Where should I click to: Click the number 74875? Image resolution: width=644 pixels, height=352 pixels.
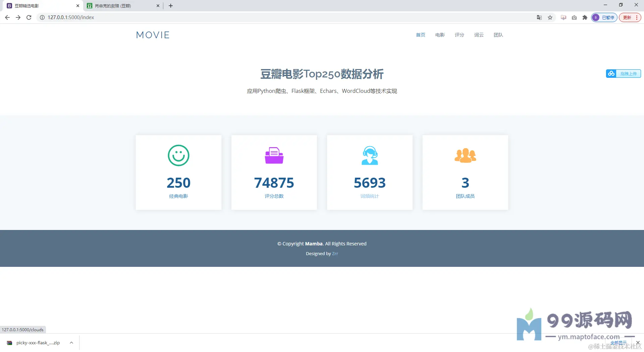pyautogui.click(x=274, y=183)
